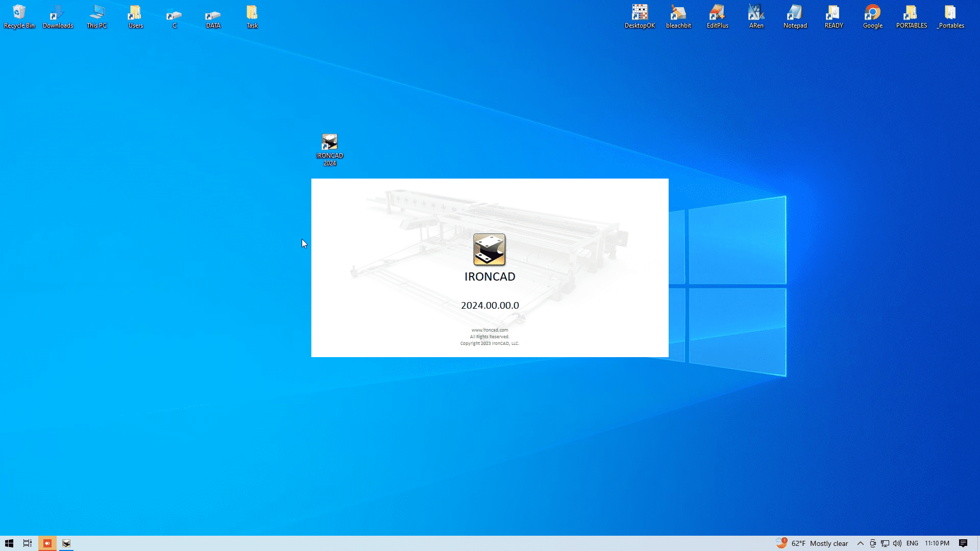Select the Notepad shortcut icon
The image size is (980, 551).
tap(795, 16)
